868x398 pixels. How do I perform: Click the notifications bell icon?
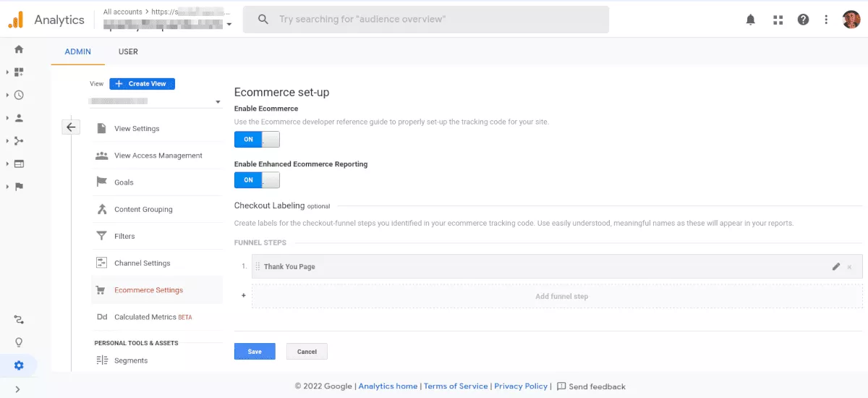[751, 20]
